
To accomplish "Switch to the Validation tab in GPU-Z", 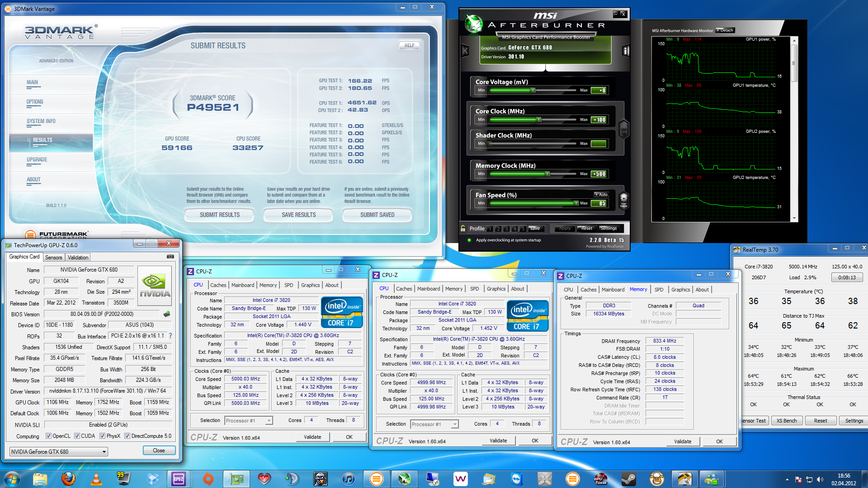I will (78, 257).
